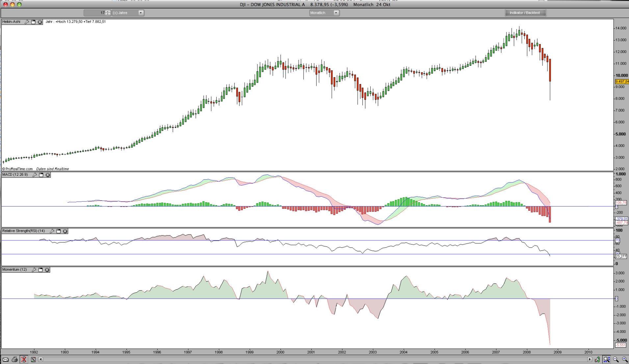Click the yellow 9.497,84 price label
Screen dimensions: 629x364
622,82
